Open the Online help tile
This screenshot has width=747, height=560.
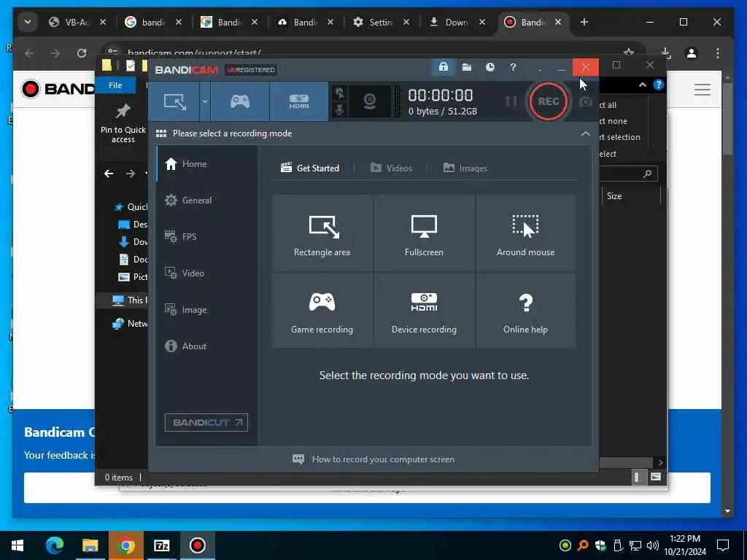pos(525,311)
